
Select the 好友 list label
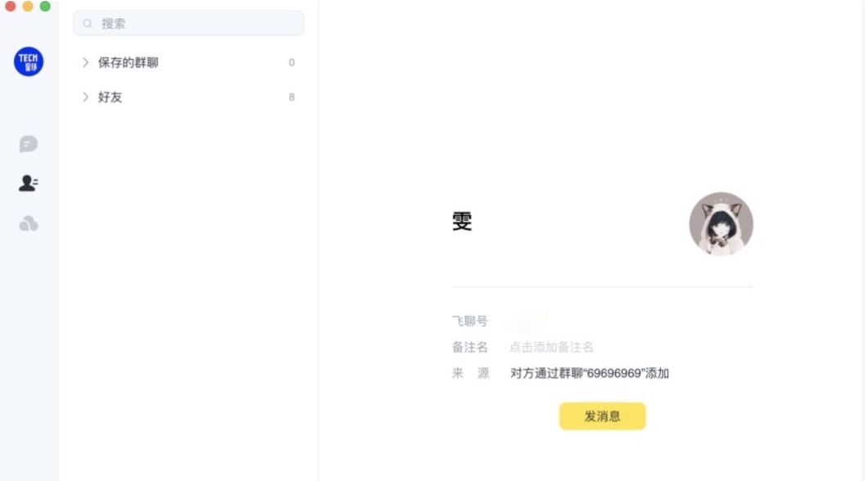pyautogui.click(x=111, y=97)
